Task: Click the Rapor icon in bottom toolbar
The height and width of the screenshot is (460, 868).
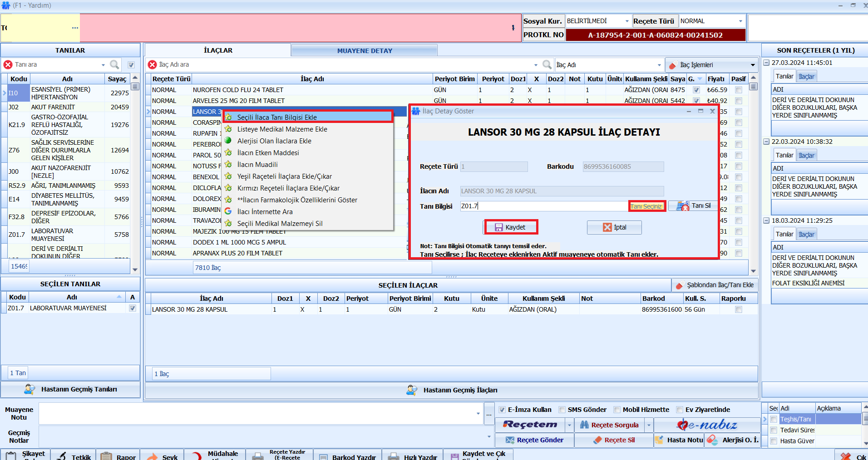Action: pos(106,456)
